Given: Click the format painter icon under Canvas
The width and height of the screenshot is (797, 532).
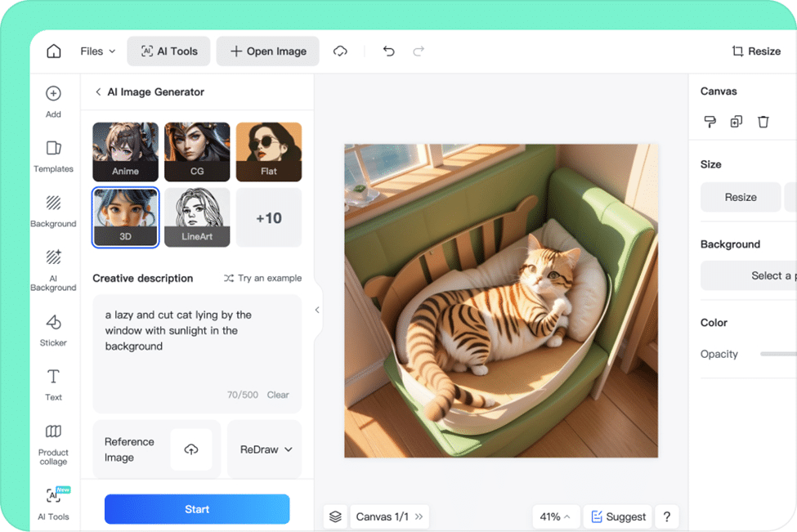Looking at the screenshot, I should click(710, 122).
